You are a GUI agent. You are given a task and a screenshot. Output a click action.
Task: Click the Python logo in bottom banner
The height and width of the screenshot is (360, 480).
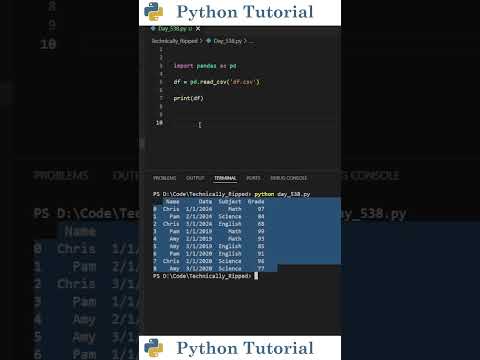pyautogui.click(x=153, y=348)
